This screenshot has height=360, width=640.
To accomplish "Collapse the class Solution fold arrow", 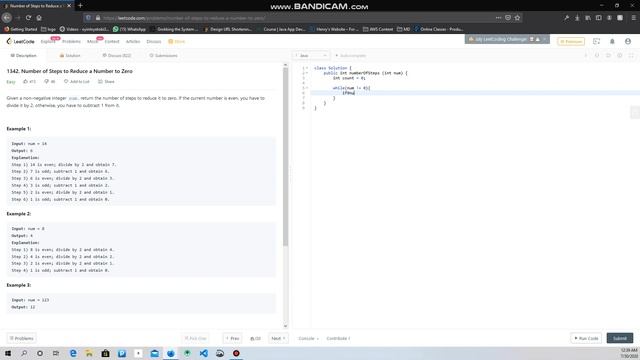I will tap(307, 68).
